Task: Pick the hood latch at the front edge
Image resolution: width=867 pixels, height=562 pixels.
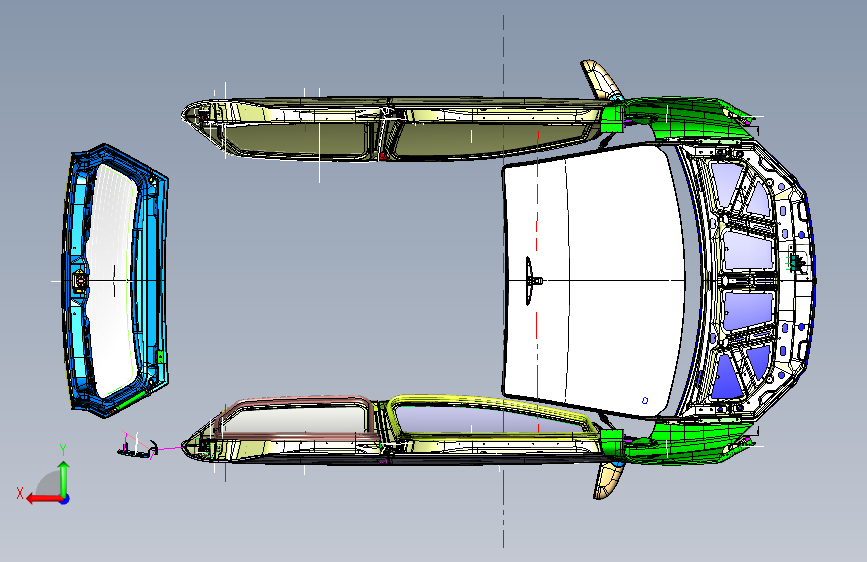Action: (x=795, y=261)
